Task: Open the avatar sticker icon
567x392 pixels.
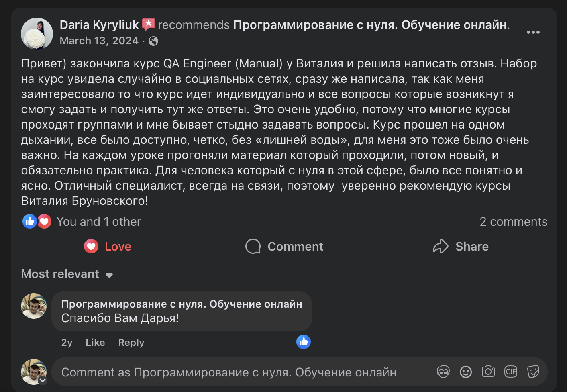Action: point(443,372)
